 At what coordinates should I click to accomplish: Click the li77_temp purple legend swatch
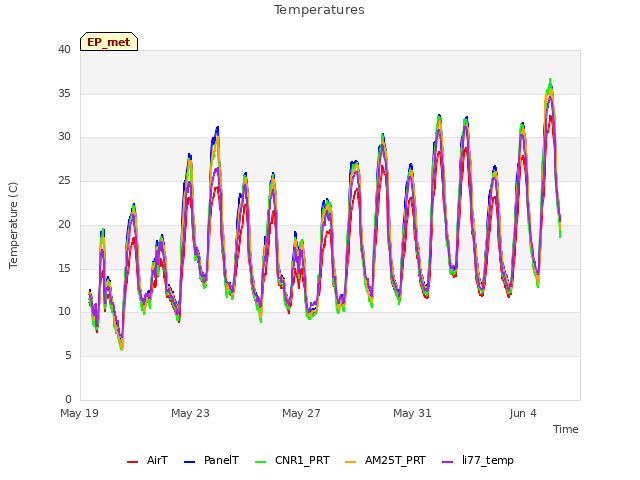click(x=448, y=462)
